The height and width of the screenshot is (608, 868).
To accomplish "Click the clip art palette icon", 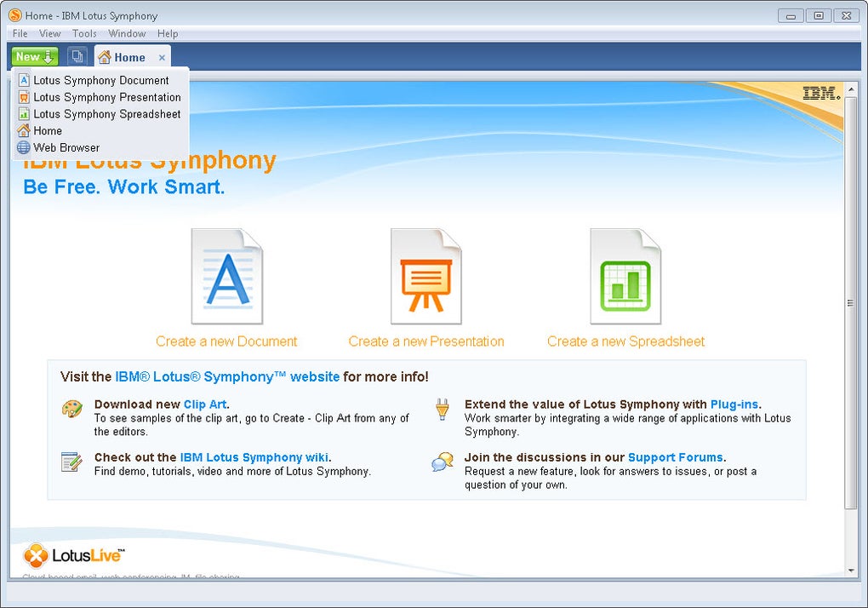I will point(72,410).
